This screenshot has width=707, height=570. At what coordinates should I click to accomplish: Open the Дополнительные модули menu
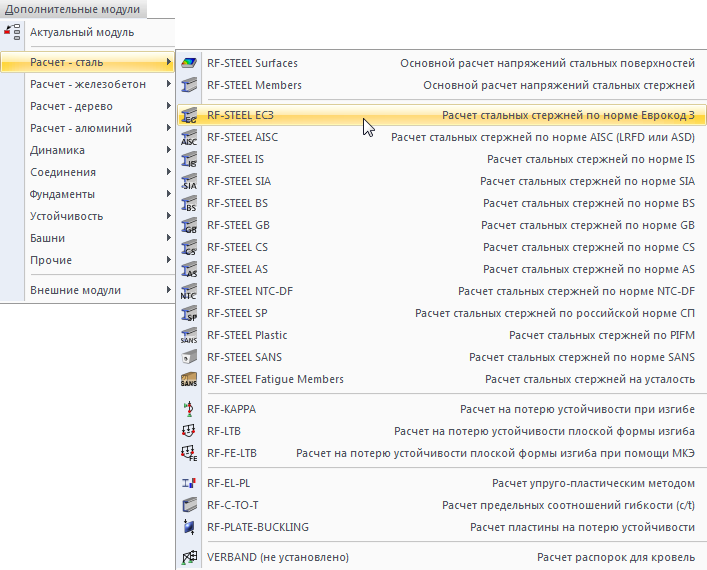pos(72,8)
